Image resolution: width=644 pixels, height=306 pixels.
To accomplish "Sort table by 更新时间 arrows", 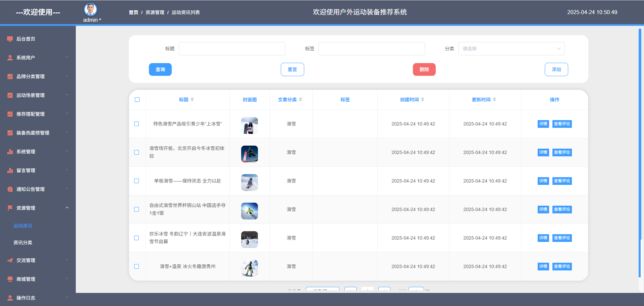I will pyautogui.click(x=494, y=100).
